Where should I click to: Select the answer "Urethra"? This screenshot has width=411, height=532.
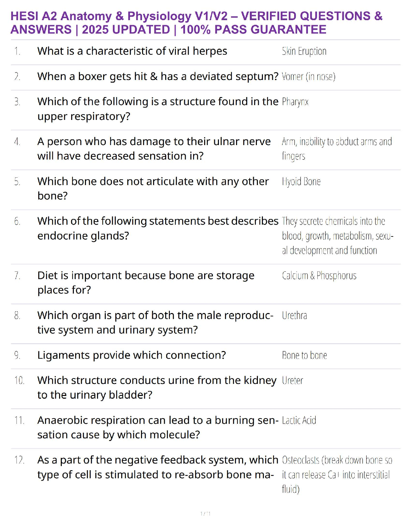294,316
